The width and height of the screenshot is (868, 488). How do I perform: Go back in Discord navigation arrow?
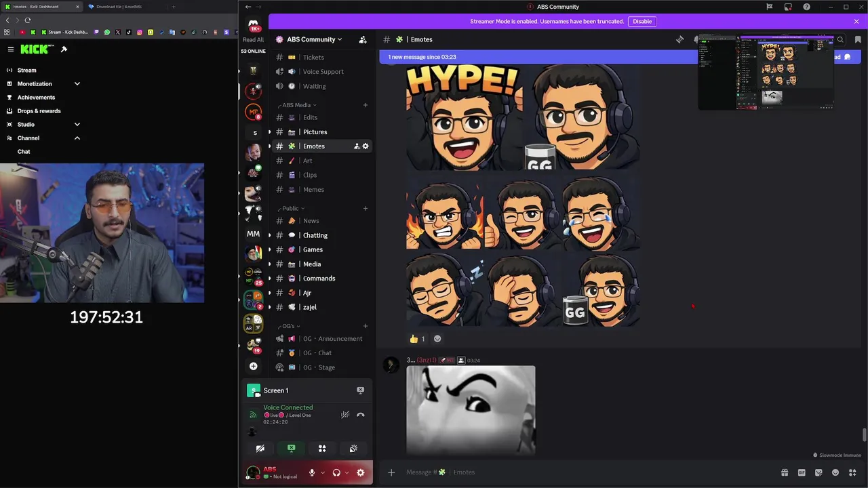(x=248, y=7)
